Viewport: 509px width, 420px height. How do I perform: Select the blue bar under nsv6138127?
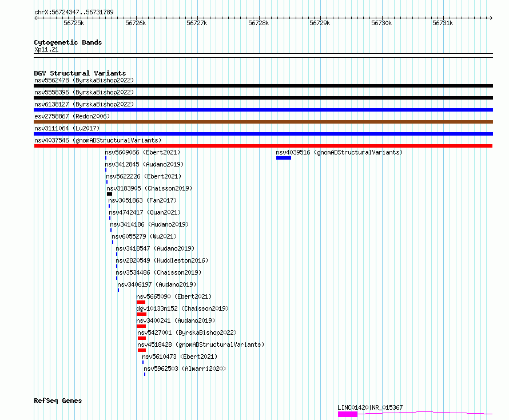click(263, 110)
